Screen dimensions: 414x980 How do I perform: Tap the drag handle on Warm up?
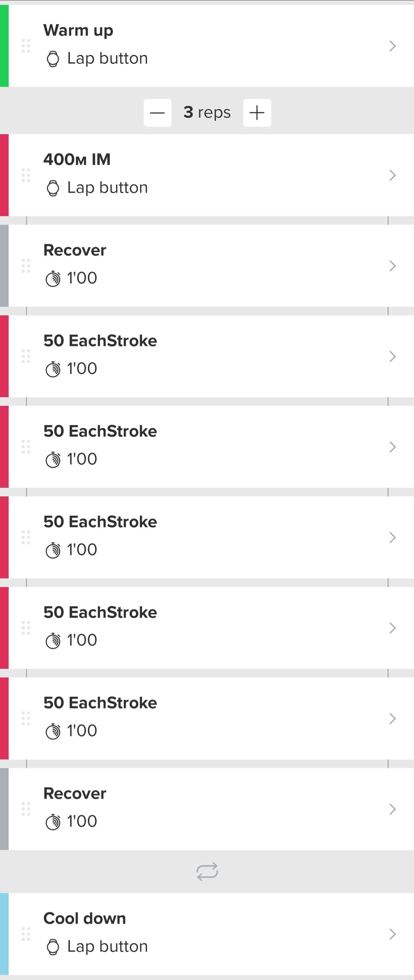(x=26, y=46)
